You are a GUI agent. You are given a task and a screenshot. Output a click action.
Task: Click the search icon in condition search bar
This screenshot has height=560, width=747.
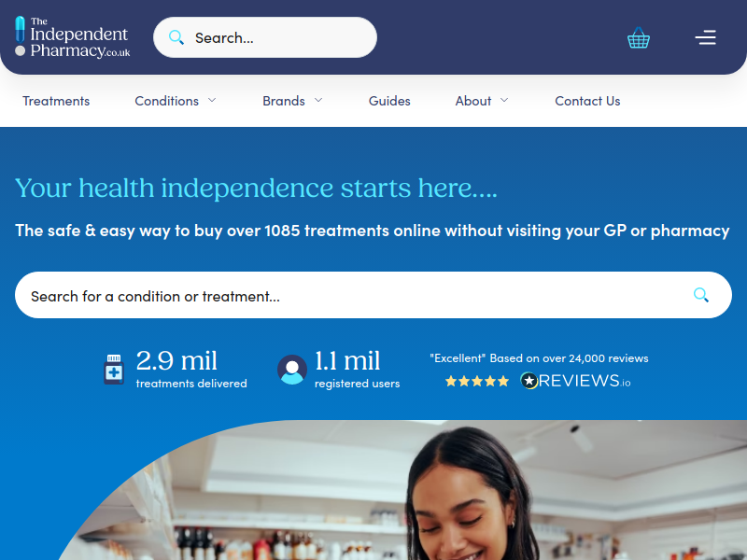(x=701, y=295)
